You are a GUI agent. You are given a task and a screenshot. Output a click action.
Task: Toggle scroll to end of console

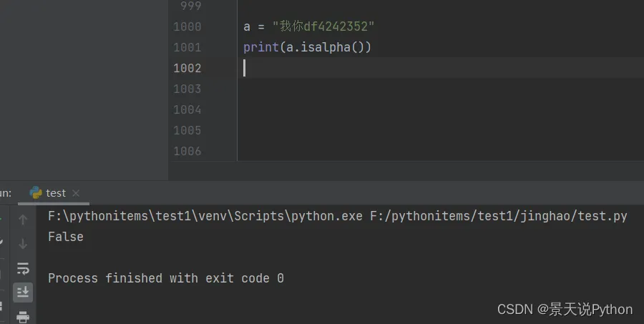point(23,292)
